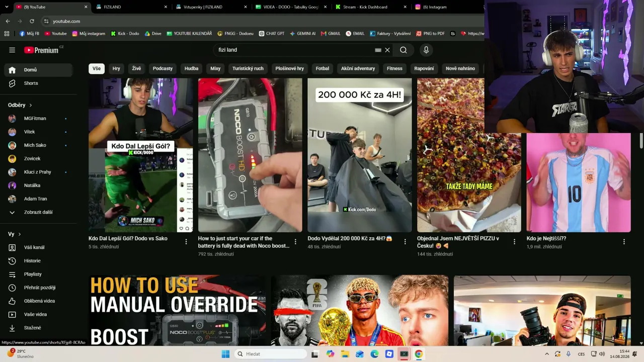Open the Chrome apps grid in bookmarks bar

pyautogui.click(x=7, y=34)
